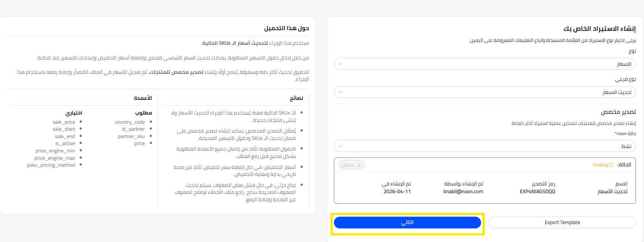This screenshot has height=242, width=644.
Task: Click the creation date 2026-04-11
Action: tap(397, 191)
